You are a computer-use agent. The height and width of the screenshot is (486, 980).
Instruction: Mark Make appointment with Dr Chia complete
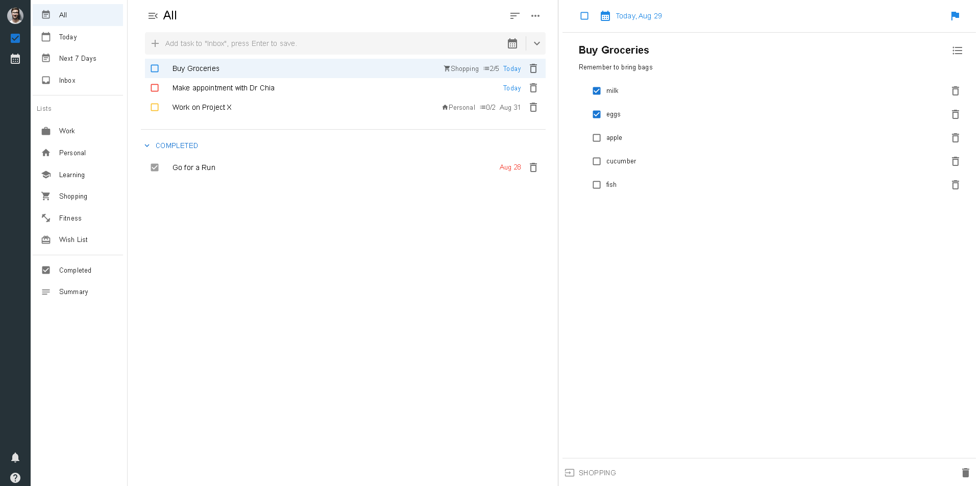tap(155, 88)
